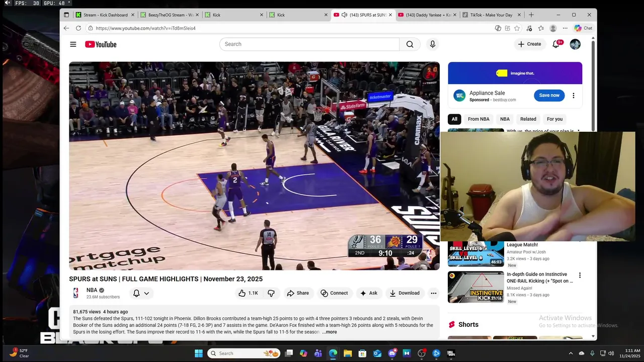Open In-depth Guide ONE-RAIL Kicking thumbnail

pyautogui.click(x=475, y=287)
